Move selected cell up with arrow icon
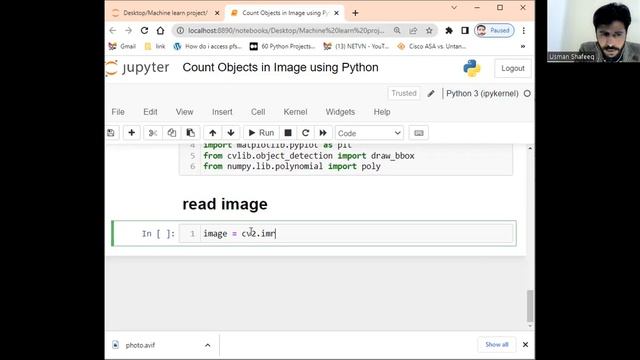Viewport: 640px width, 360px height. 213,133
